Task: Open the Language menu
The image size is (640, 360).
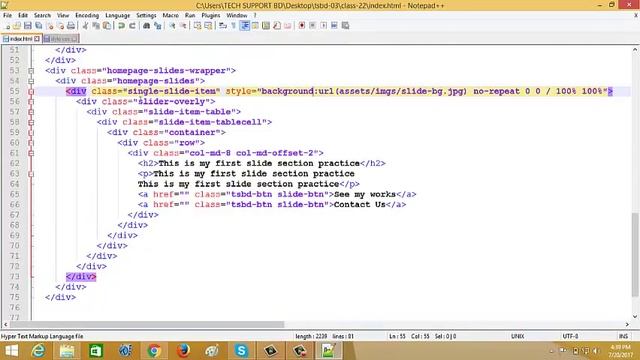Action: (x=118, y=15)
